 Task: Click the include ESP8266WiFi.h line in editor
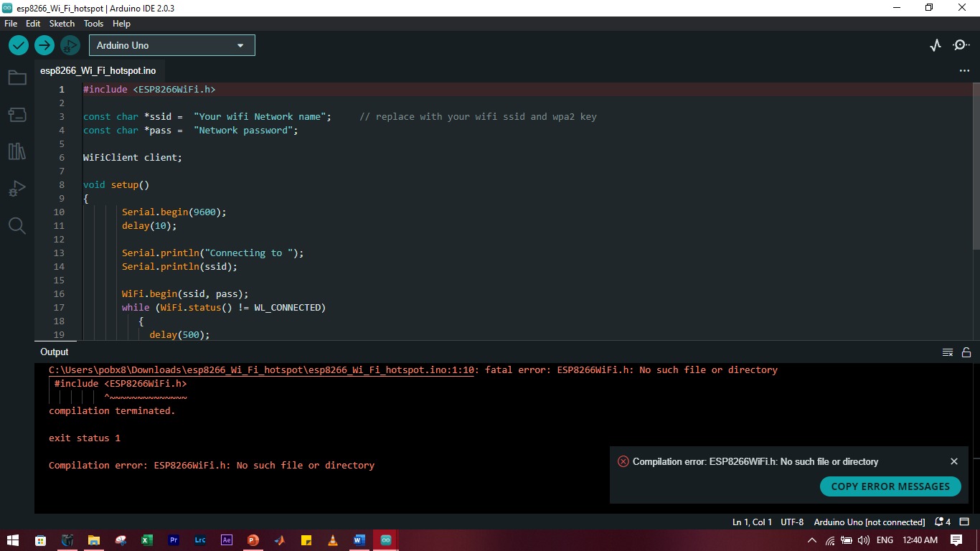(x=149, y=90)
